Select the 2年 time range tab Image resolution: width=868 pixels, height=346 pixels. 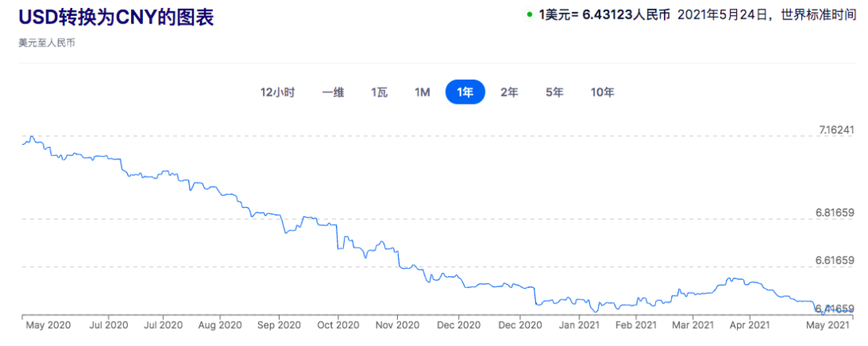click(x=509, y=93)
